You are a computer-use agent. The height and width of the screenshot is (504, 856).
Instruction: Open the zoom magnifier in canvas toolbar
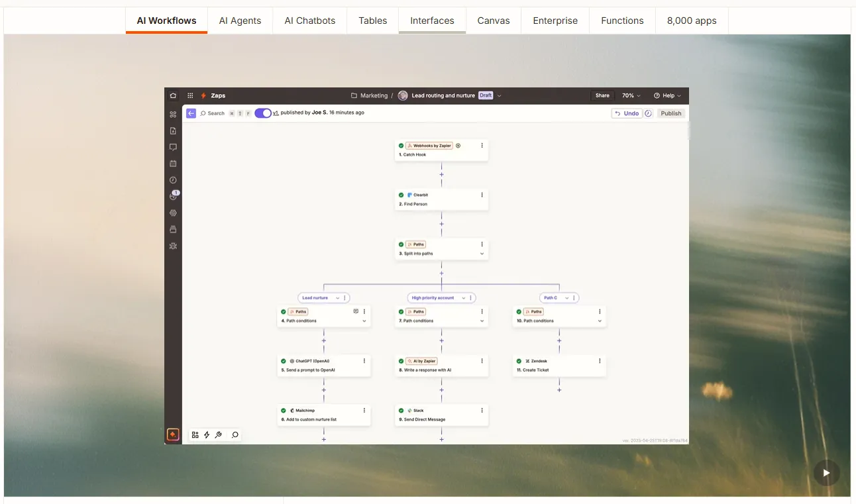234,434
